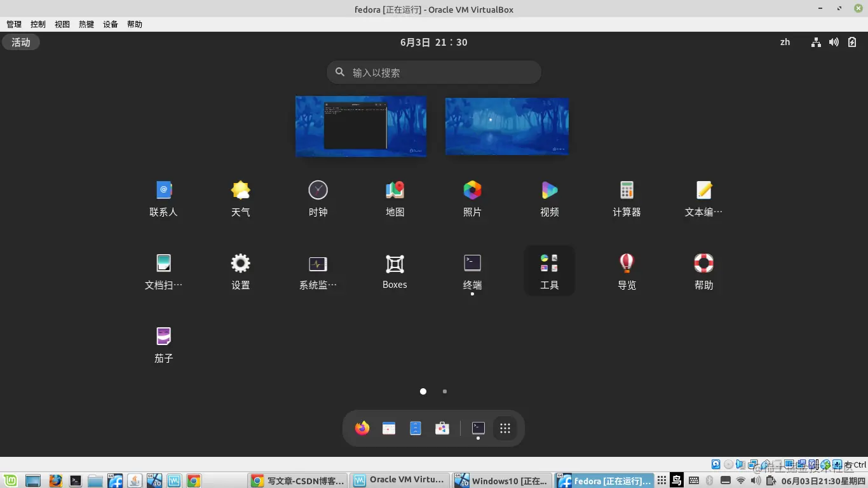Launch the 茄子 (Cheese) webcam app
This screenshot has height=488, width=868.
point(163,346)
